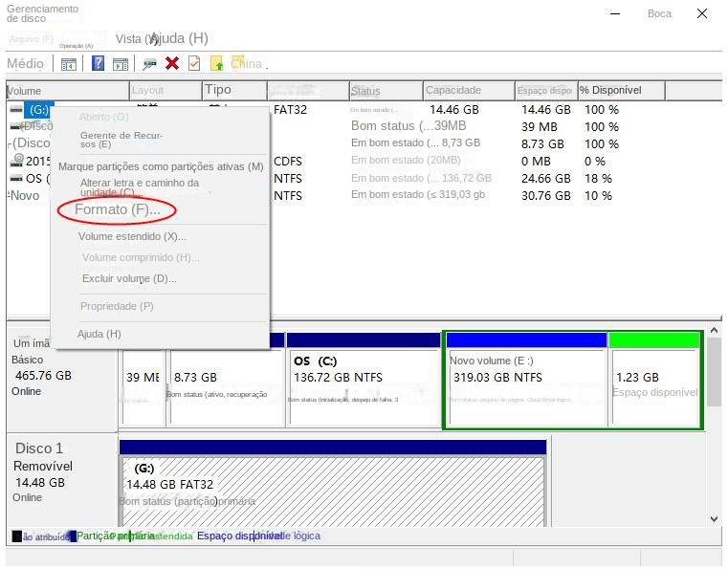This screenshot has width=728, height=569.
Task: Open the blue question mark help icon
Action: tap(98, 63)
